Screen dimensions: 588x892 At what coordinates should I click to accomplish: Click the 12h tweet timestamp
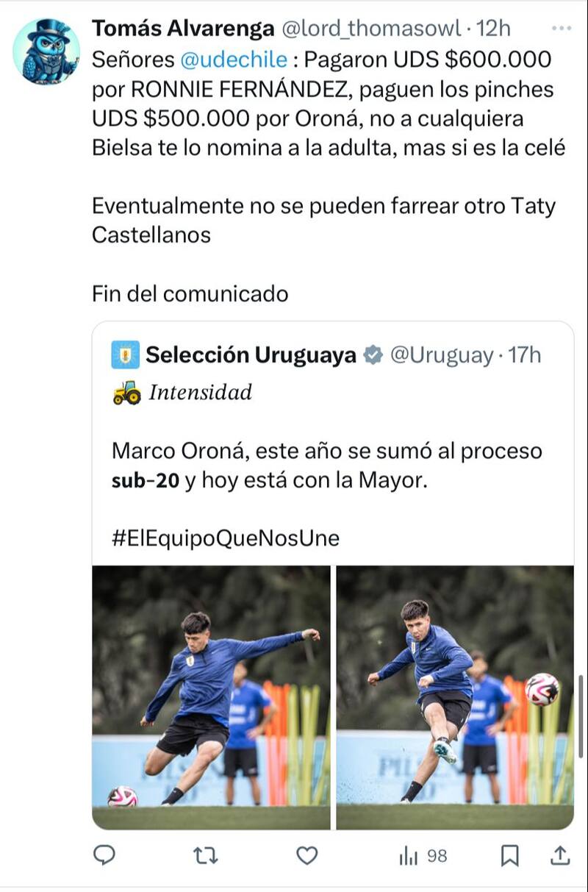click(494, 29)
